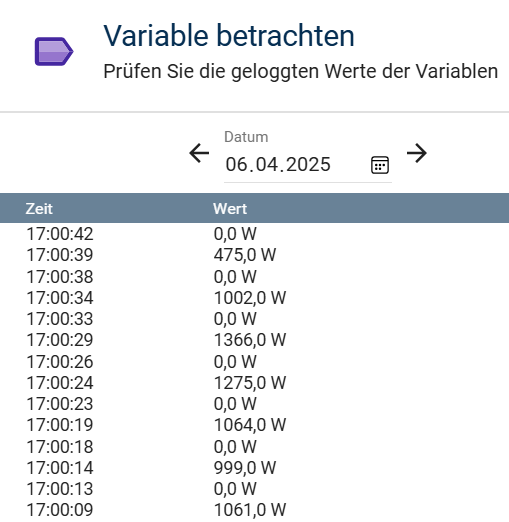Select the 1064,0 W value entry
This screenshot has width=509, height=522.
point(250,425)
